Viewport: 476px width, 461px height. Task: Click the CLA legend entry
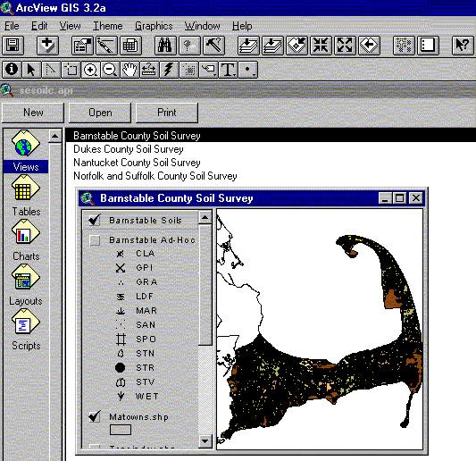pos(136,253)
